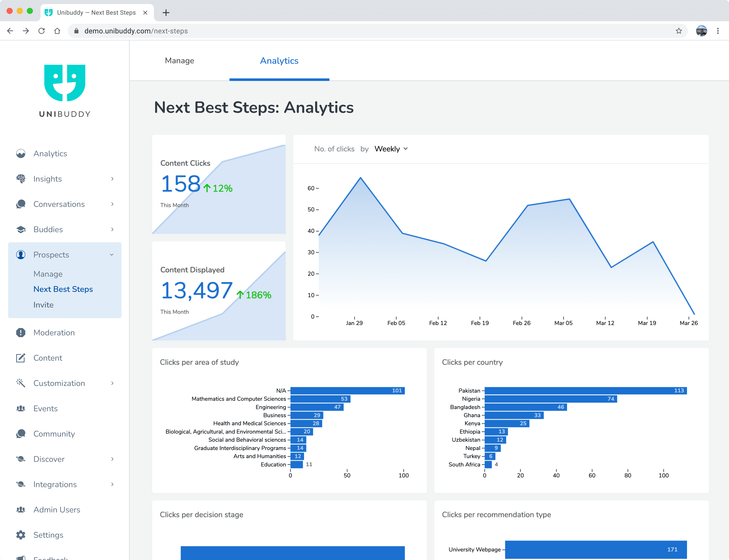
Task: Click the Insights sidebar icon
Action: (21, 178)
